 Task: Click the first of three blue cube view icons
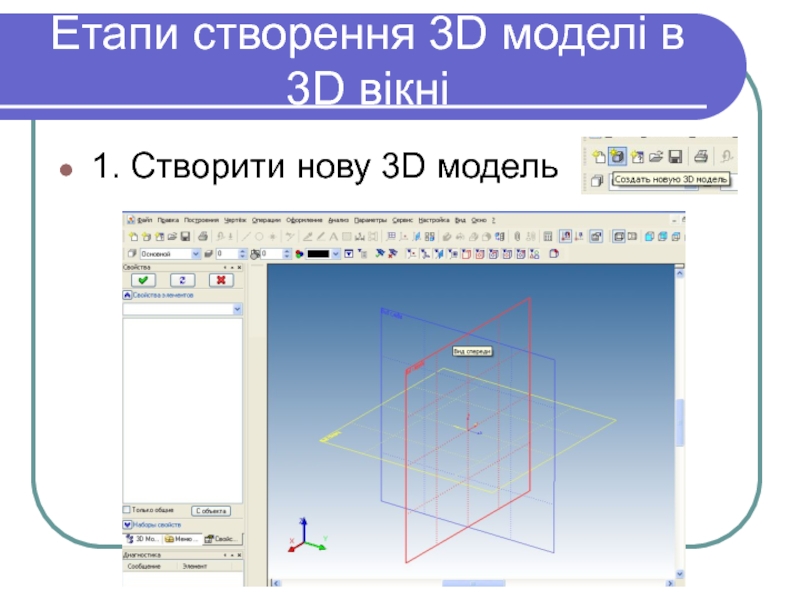(x=649, y=236)
